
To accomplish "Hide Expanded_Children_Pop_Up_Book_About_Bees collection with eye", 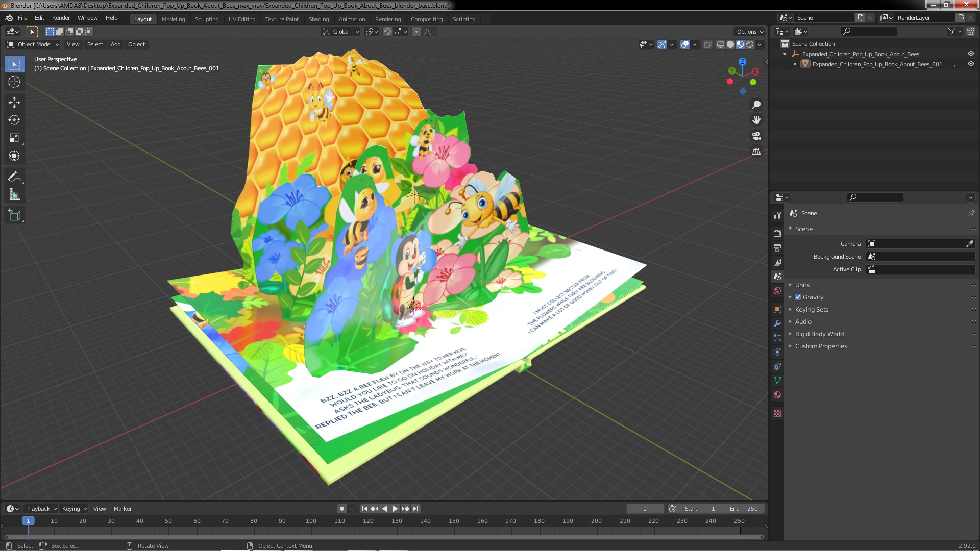I will [971, 54].
